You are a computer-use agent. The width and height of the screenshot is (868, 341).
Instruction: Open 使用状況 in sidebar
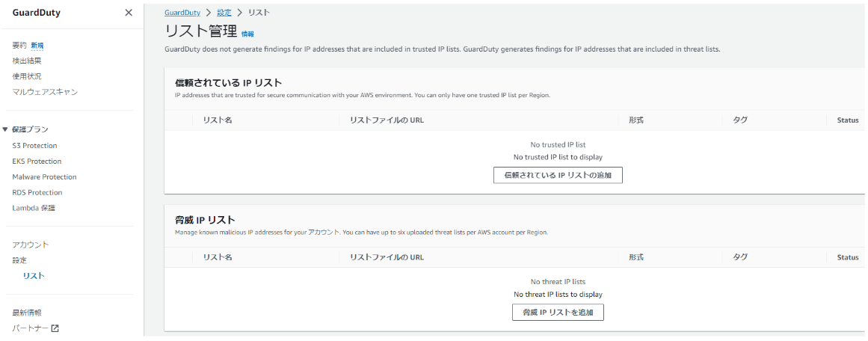coord(27,76)
